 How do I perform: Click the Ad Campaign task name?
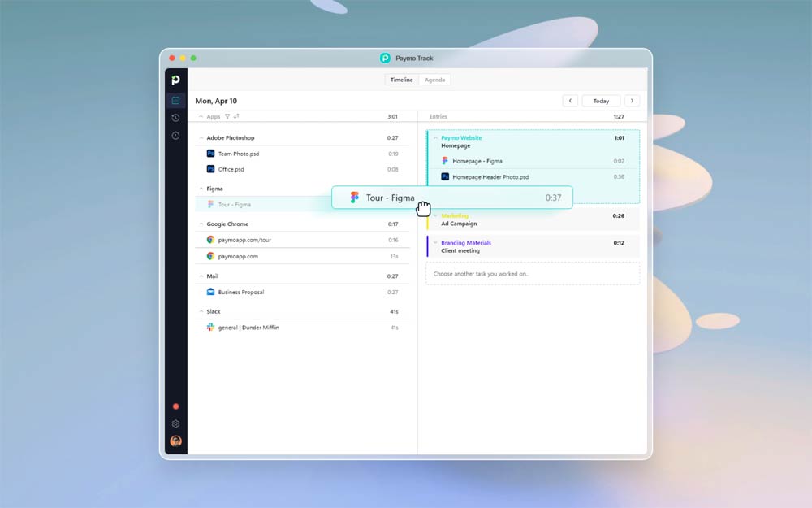coord(459,224)
